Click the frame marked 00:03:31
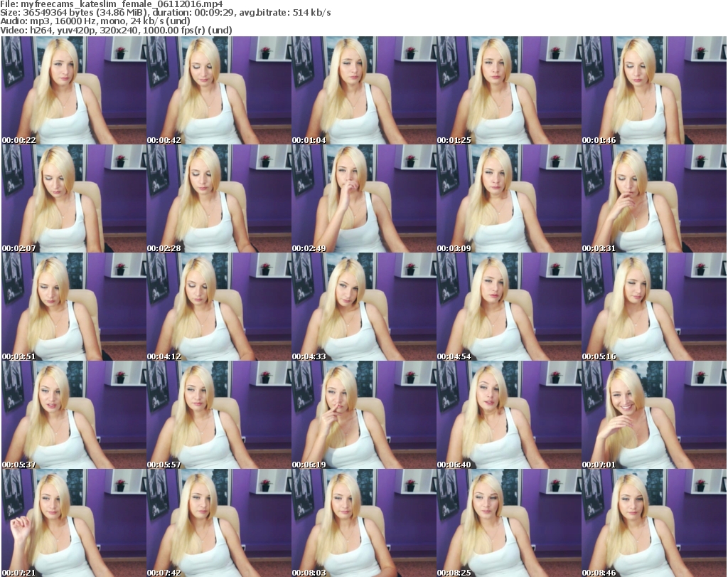The image size is (728, 577). click(x=653, y=199)
